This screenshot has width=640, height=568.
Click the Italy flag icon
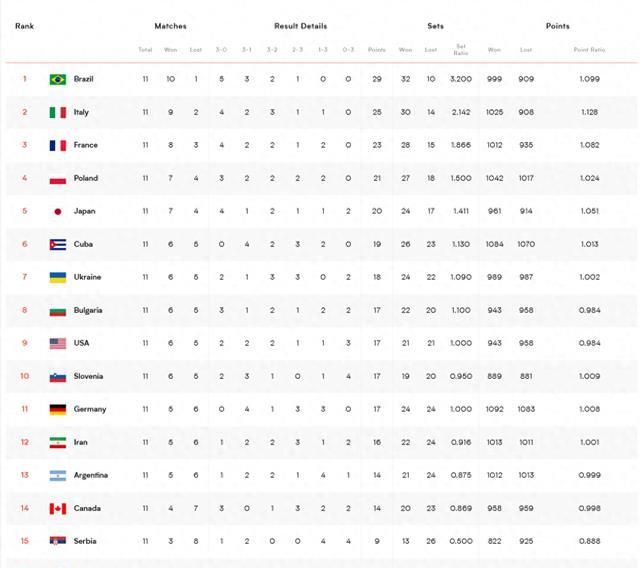coord(58,112)
